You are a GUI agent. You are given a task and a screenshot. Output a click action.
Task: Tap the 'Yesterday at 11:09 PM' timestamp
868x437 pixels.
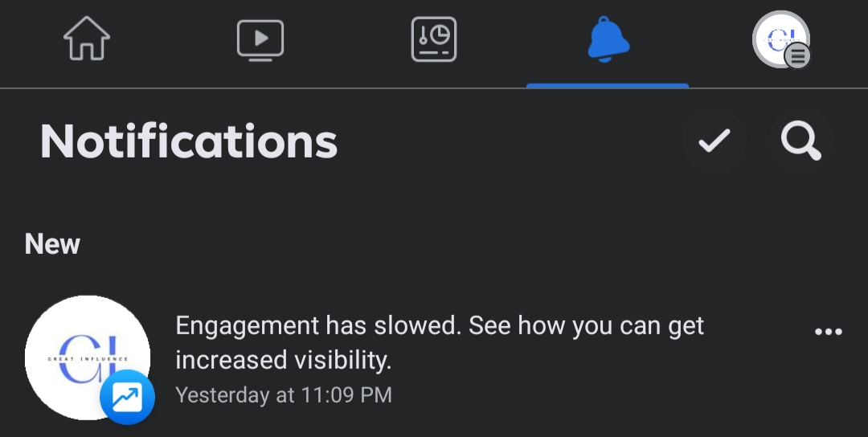(284, 395)
